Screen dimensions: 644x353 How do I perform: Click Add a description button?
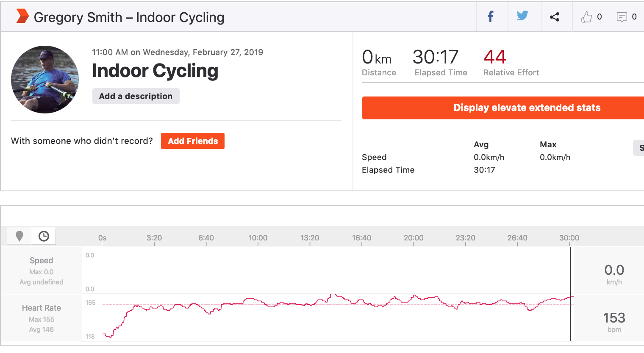[x=136, y=96]
